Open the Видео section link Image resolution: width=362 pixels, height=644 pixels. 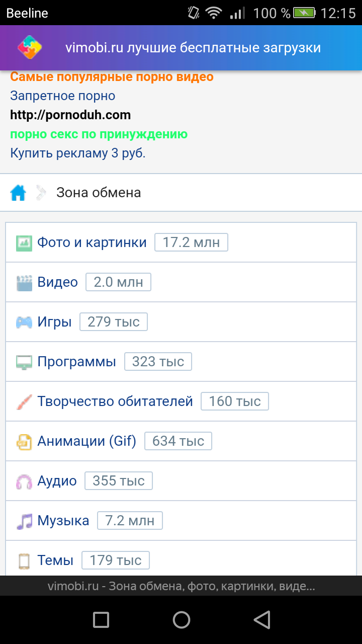coord(58,282)
